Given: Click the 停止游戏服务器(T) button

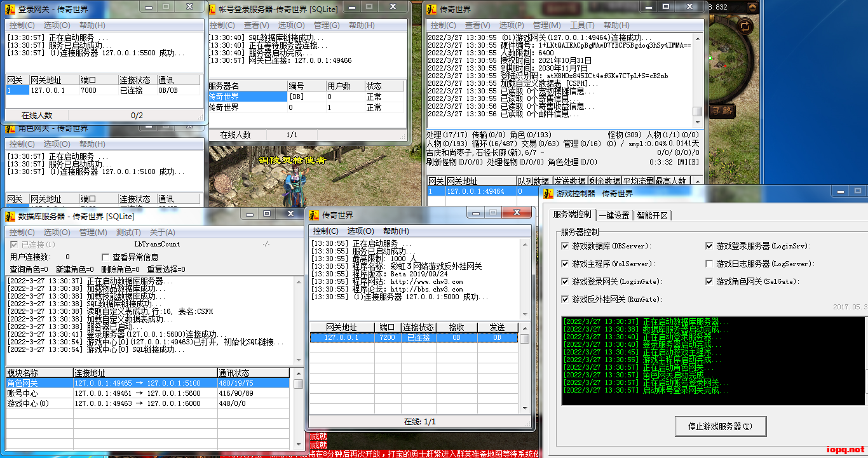Looking at the screenshot, I should click(720, 426).
